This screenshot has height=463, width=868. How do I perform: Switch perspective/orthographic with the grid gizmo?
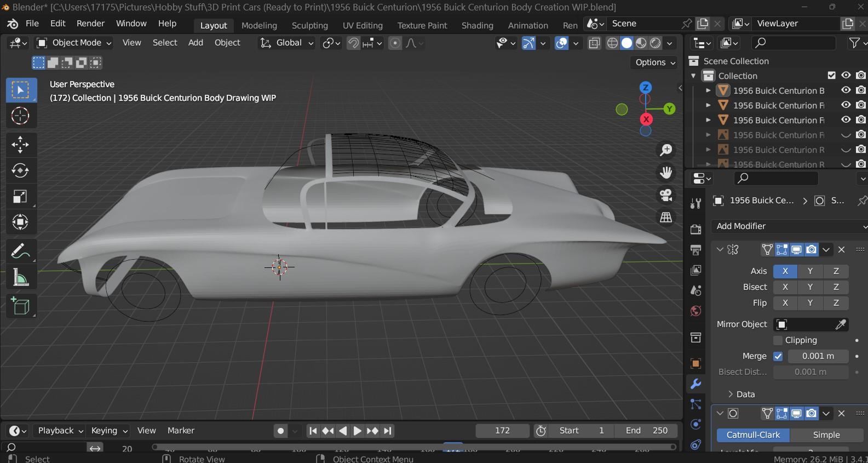click(x=666, y=218)
